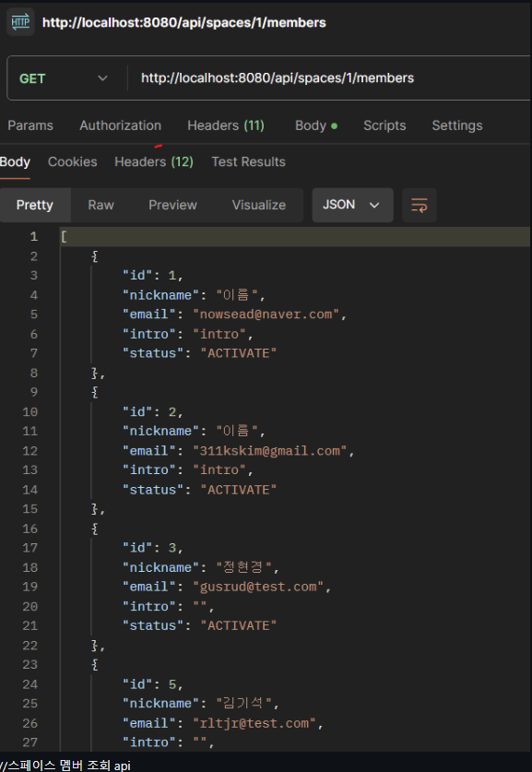The image size is (532, 772).
Task: Click the nickname value "정현경"
Action: [244, 567]
